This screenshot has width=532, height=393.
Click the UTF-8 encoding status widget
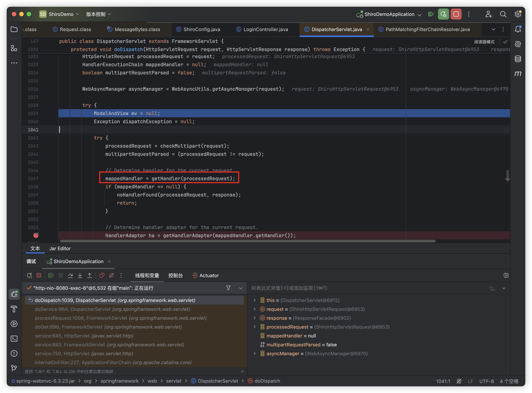[x=486, y=381]
